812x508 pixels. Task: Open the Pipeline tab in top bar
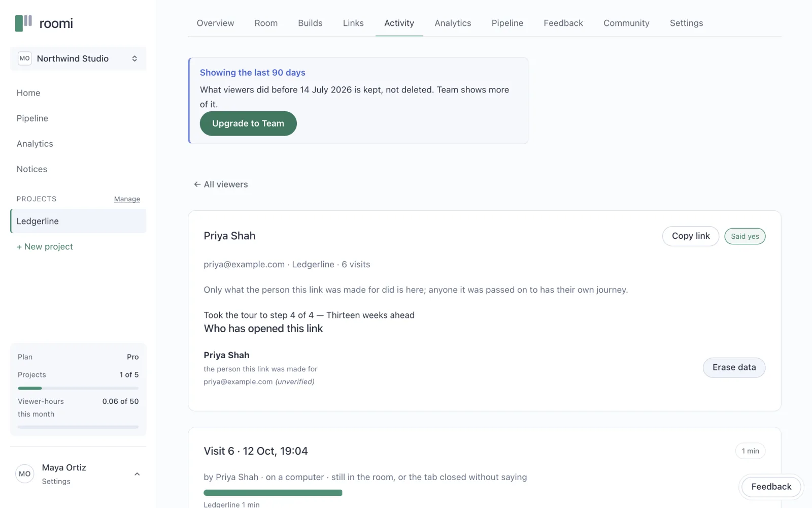click(x=507, y=23)
